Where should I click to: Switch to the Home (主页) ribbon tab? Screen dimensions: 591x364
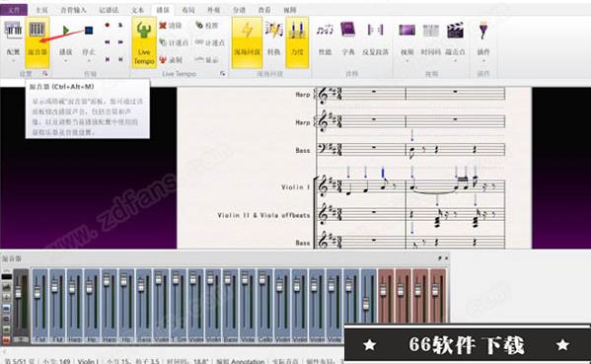[41, 10]
